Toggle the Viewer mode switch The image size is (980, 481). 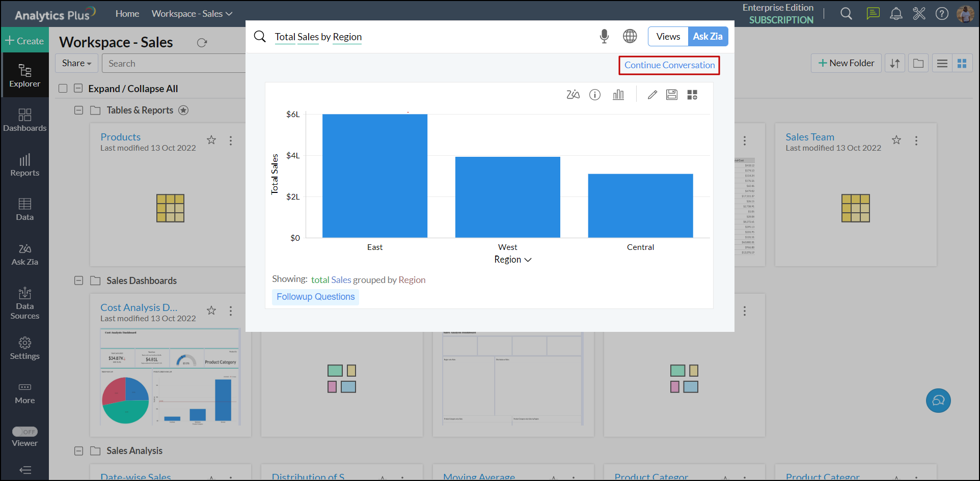click(x=25, y=432)
